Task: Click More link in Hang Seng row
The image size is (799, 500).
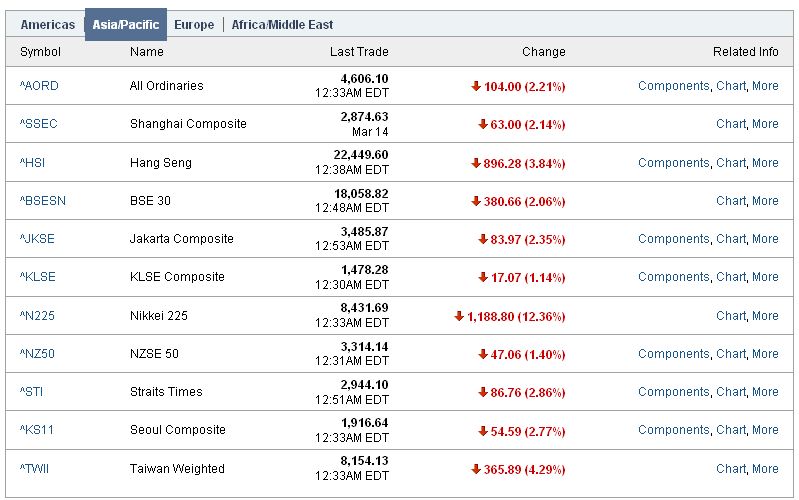Action: [765, 163]
